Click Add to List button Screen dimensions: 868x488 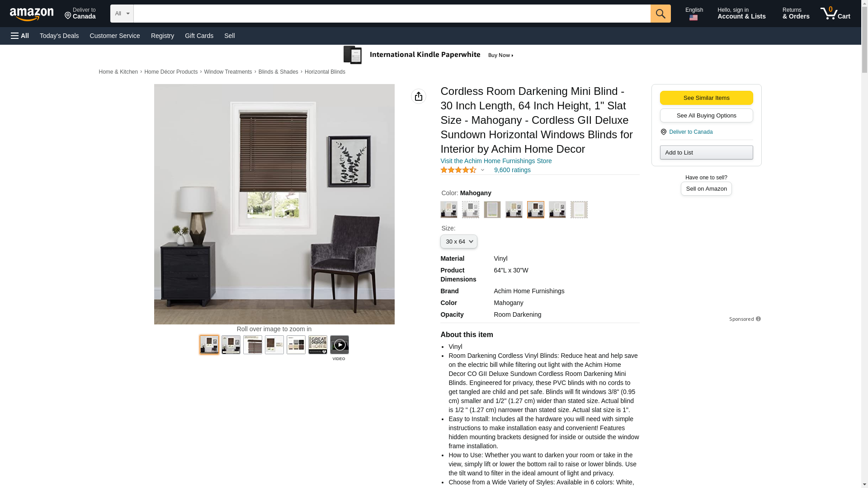pyautogui.click(x=706, y=153)
